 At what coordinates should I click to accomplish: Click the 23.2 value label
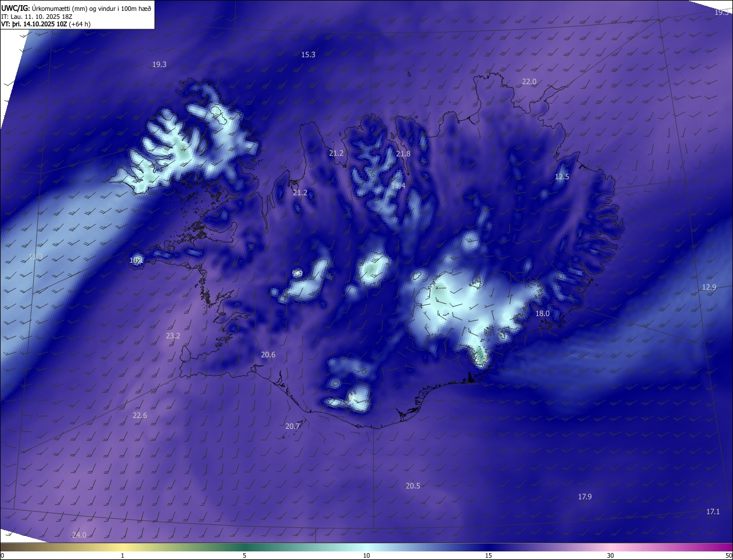pyautogui.click(x=173, y=336)
